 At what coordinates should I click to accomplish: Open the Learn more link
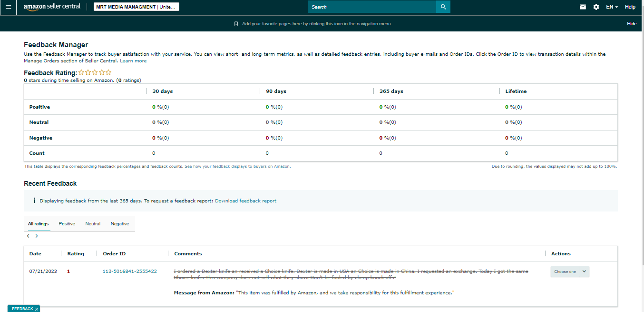(x=133, y=61)
